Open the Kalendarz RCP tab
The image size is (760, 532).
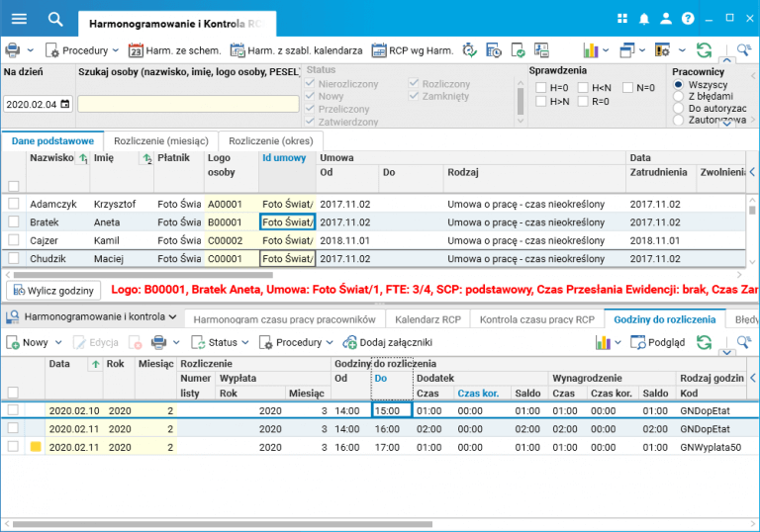coord(427,319)
